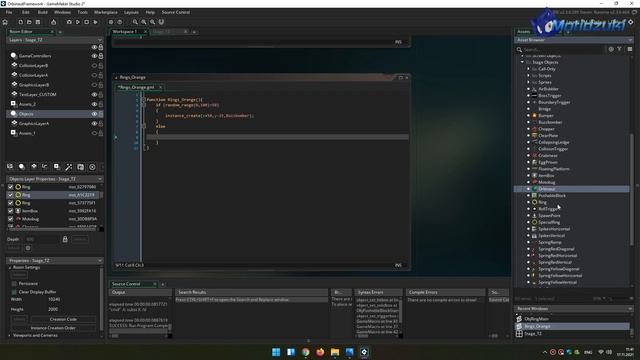Expand the Orbinaut object entry
Image resolution: width=640 pixels, height=360 pixels.
coord(528,189)
